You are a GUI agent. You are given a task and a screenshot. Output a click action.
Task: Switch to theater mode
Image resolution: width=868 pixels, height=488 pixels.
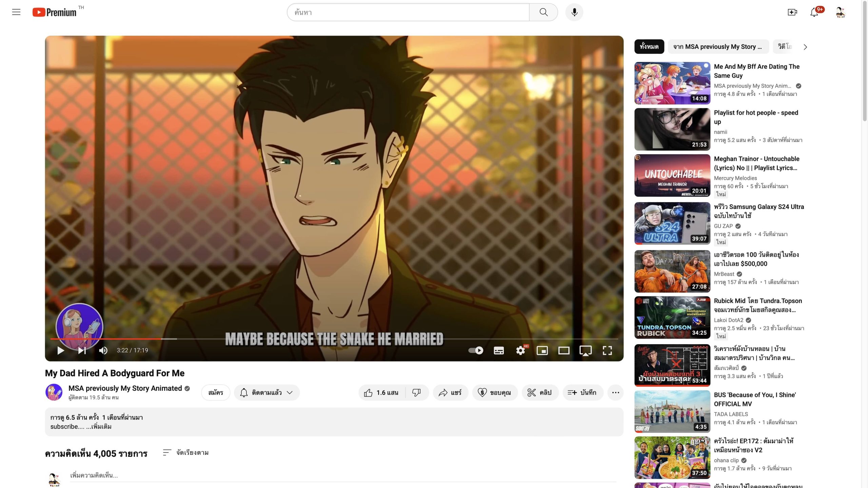564,350
